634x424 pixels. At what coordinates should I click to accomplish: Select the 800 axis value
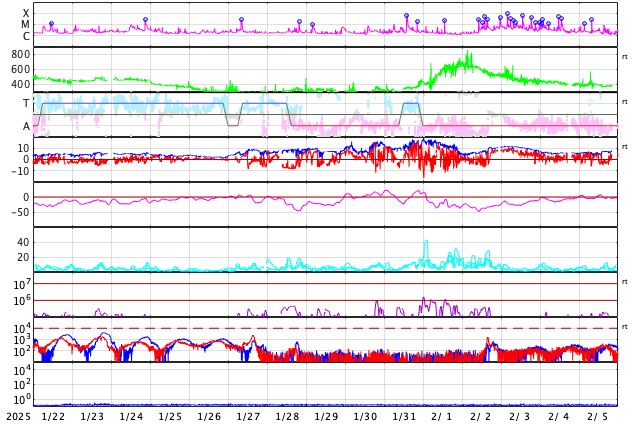pos(21,54)
